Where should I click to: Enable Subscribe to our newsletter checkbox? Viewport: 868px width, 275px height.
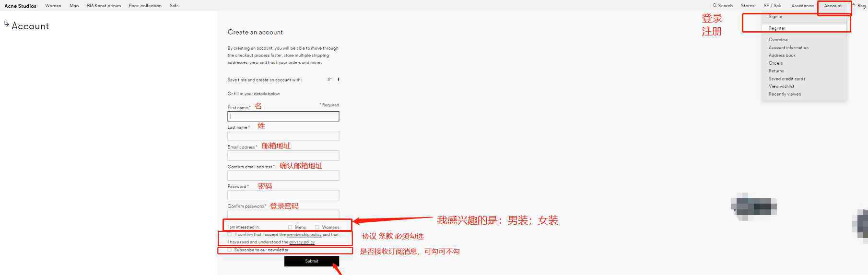point(230,250)
